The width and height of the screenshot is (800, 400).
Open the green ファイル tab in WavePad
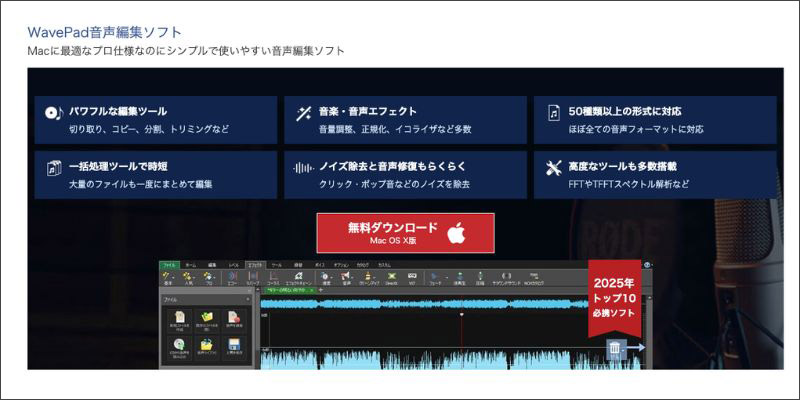click(170, 265)
